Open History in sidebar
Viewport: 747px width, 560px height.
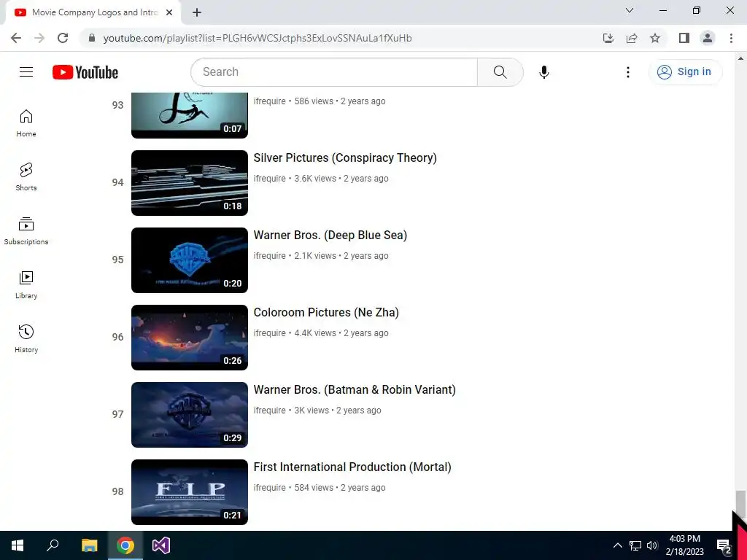[x=26, y=338]
